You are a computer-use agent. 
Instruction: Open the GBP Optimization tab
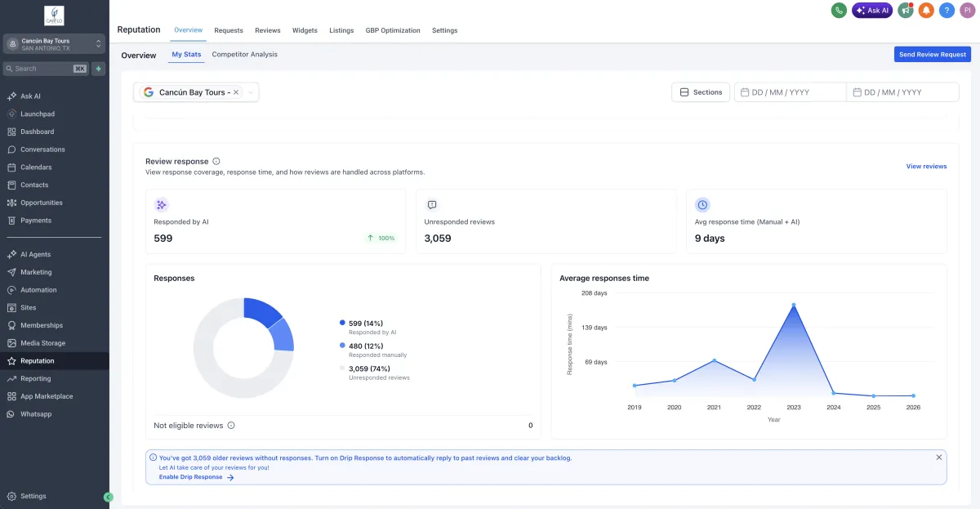coord(393,30)
